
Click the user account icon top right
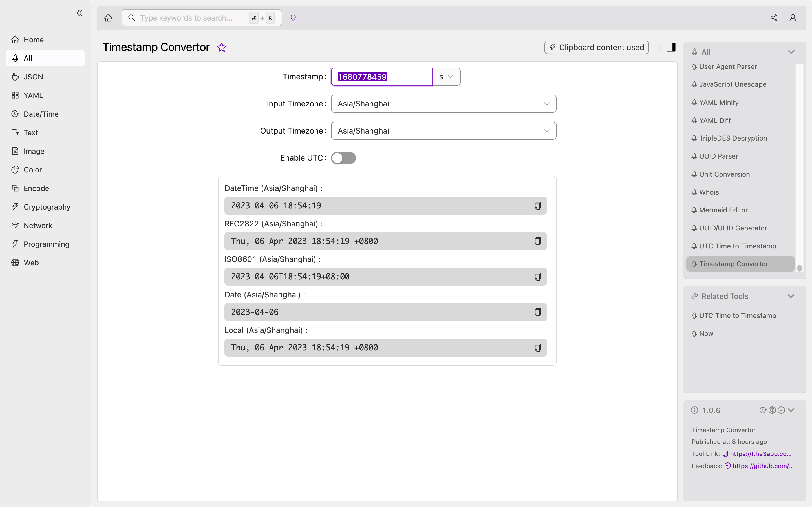pyautogui.click(x=793, y=17)
